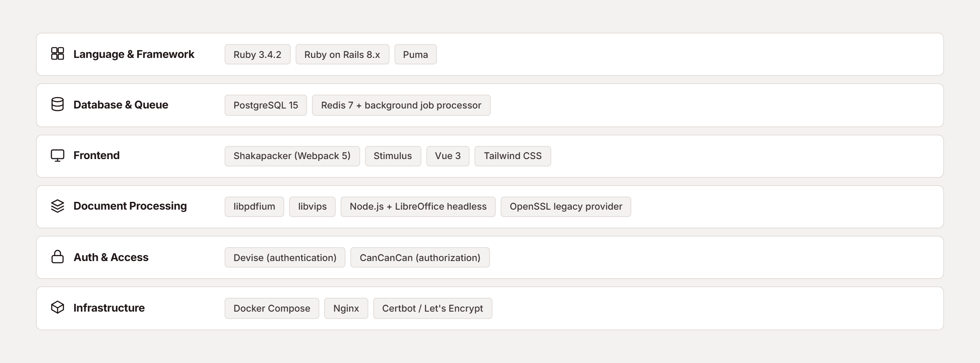Click the CanCanCan (authorization) tag
Image resolution: width=980 pixels, height=363 pixels.
[x=420, y=257]
